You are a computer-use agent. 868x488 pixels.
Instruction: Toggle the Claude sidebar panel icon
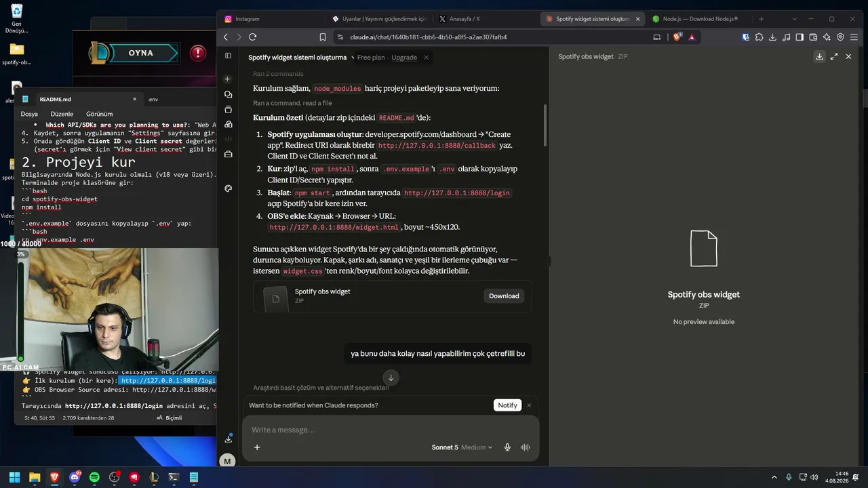click(228, 56)
